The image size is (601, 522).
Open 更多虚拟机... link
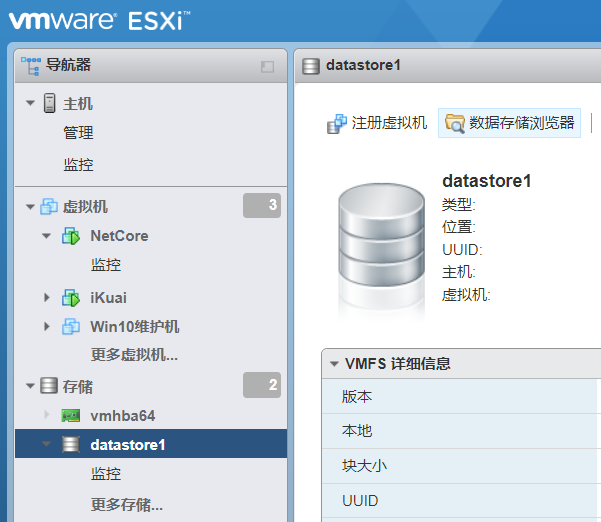pyautogui.click(x=134, y=355)
